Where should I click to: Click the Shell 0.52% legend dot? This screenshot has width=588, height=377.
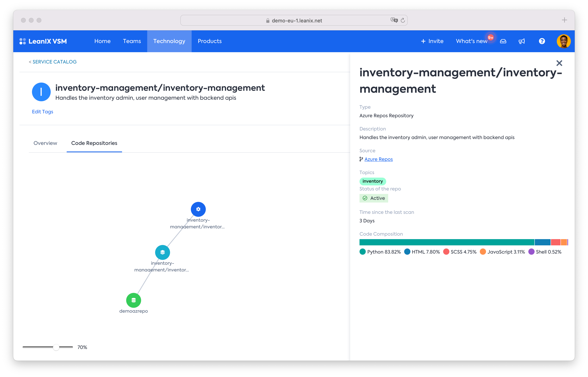[531, 252]
